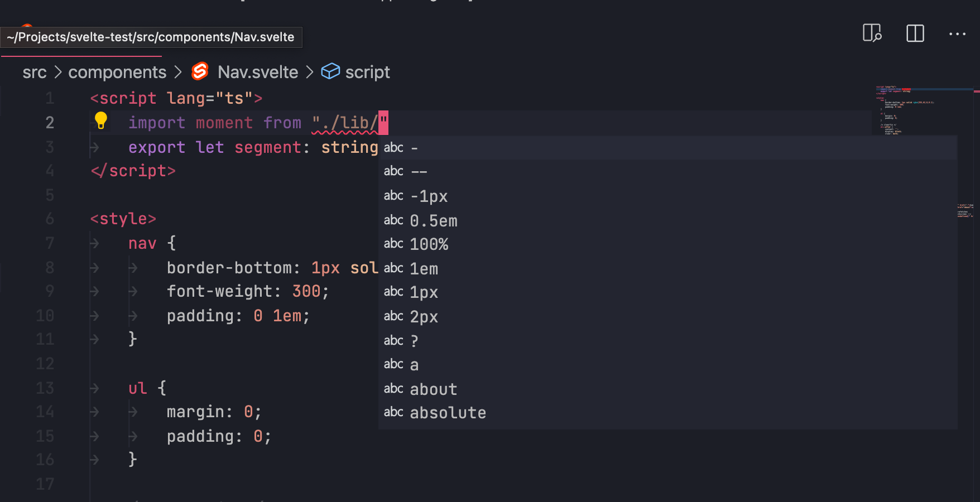Split the editor with the split icon
Screen dimensions: 980x502
click(915, 33)
